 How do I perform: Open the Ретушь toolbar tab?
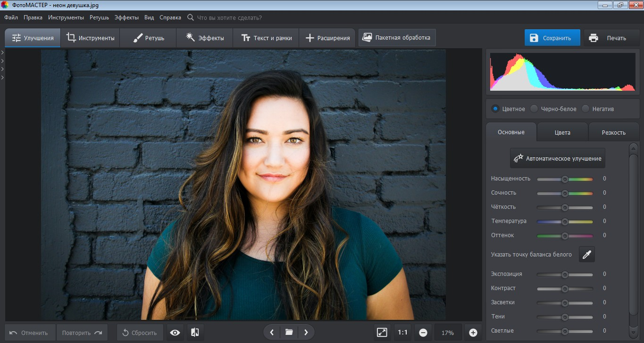coord(148,38)
